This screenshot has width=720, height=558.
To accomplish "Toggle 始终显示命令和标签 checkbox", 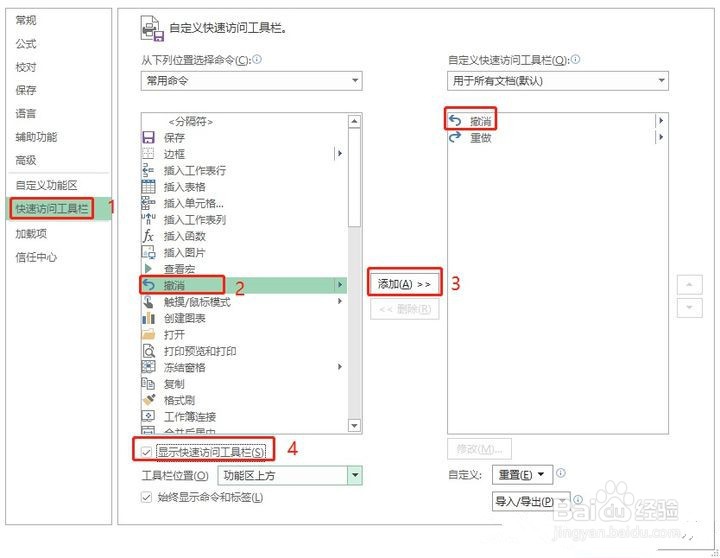I will coord(146,497).
